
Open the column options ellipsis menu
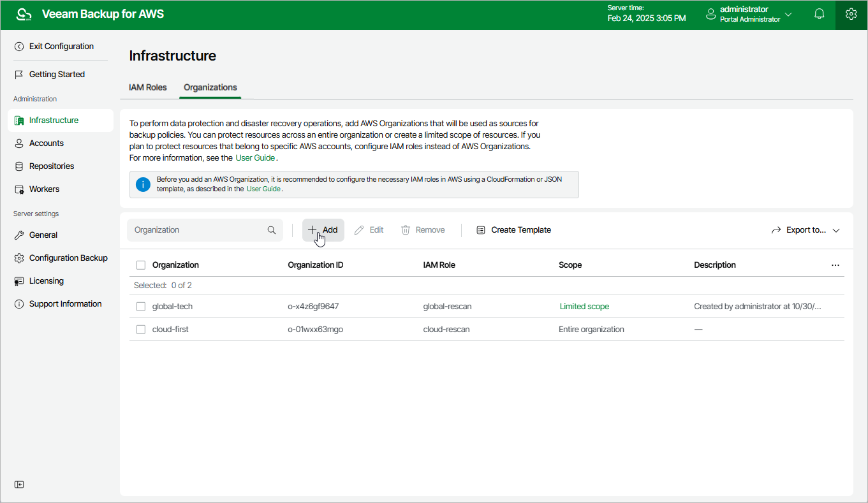(x=835, y=265)
